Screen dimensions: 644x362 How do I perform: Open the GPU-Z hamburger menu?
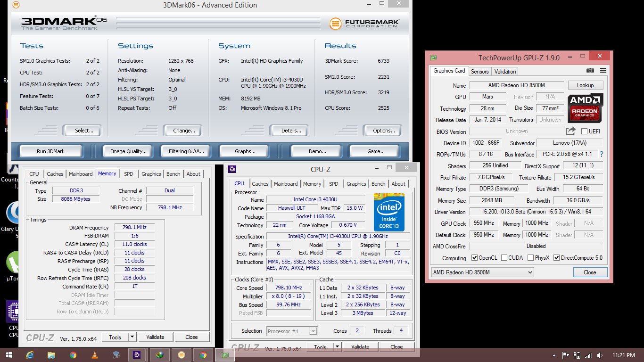(603, 71)
